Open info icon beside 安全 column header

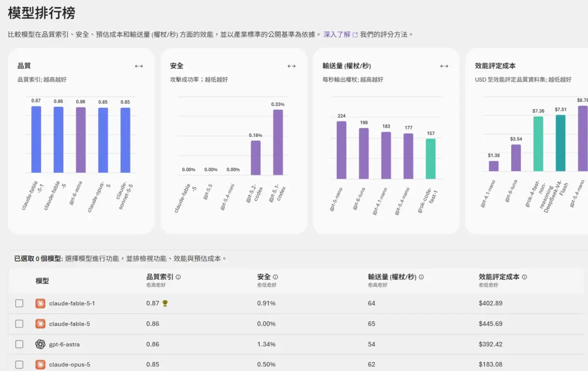coord(275,277)
